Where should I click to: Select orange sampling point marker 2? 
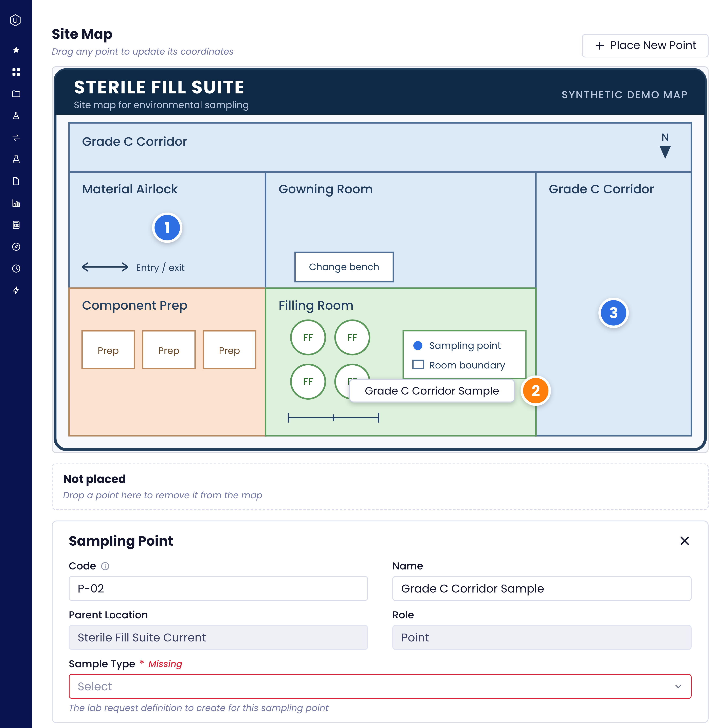[x=535, y=390]
